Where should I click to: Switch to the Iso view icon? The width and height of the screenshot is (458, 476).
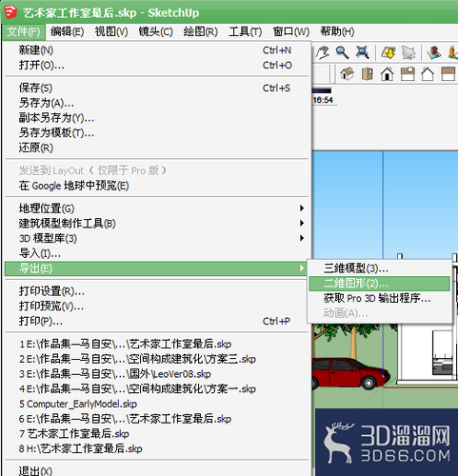[x=348, y=74]
